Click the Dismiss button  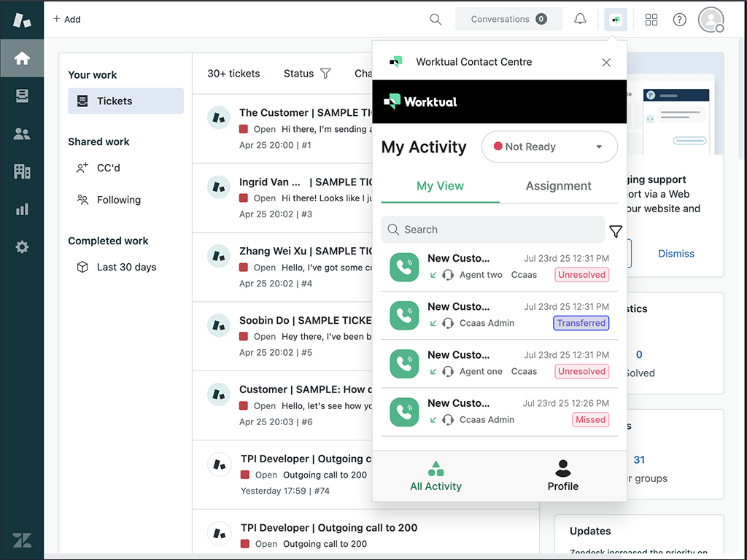pyautogui.click(x=676, y=253)
